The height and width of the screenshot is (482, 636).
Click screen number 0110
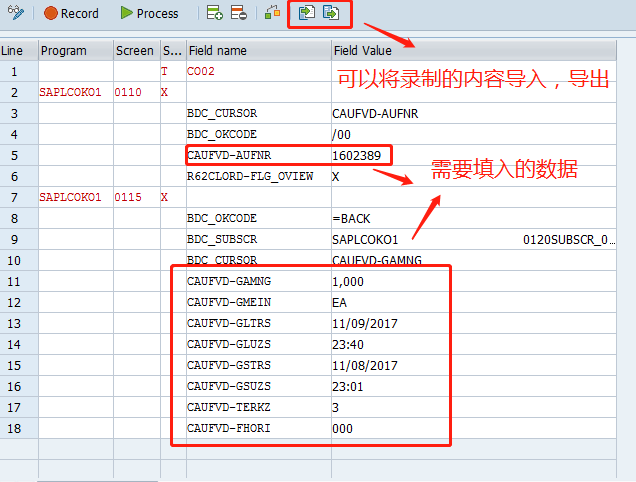click(128, 92)
